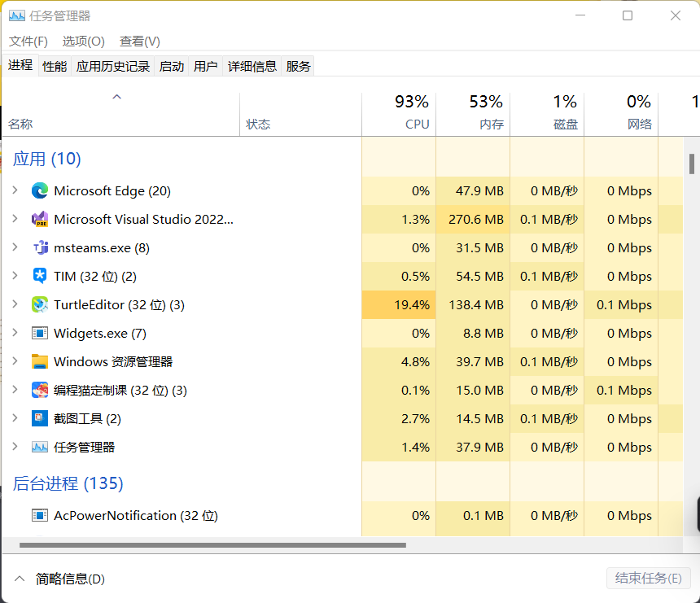This screenshot has height=603, width=700.
Task: Sort by the 内存 column header
Action: point(473,114)
